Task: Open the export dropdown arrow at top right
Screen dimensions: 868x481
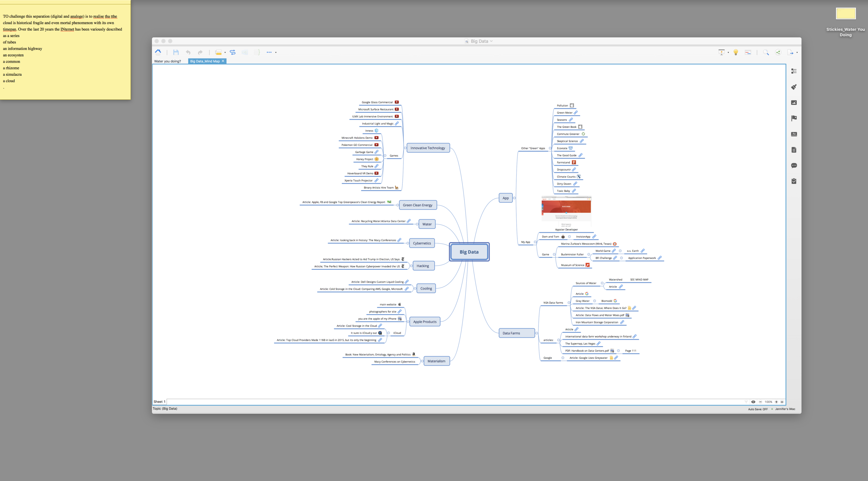Action: tap(797, 52)
